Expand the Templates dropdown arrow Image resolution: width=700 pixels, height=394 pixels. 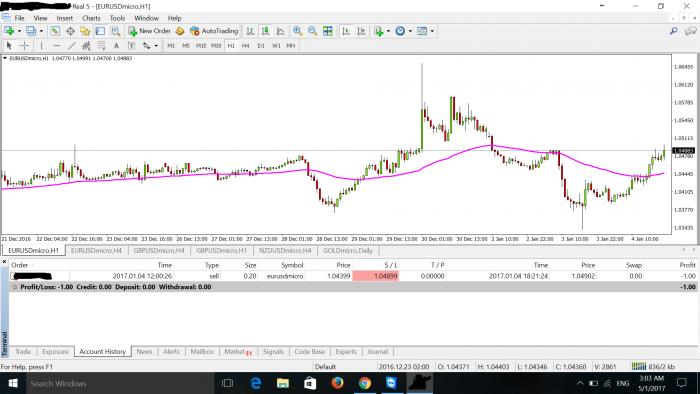pos(432,31)
